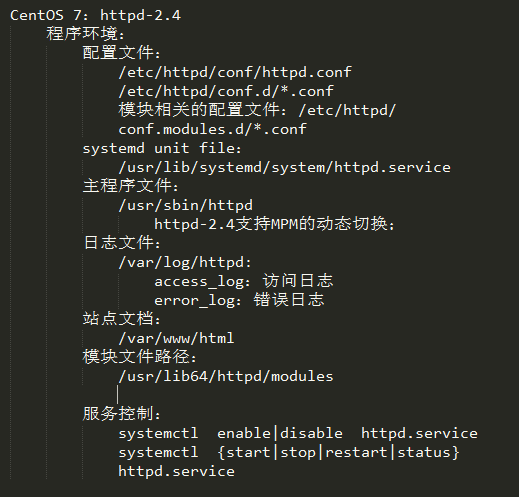This screenshot has height=497, width=519.
Task: Click the line "httpd-2.4支持MPM的动态切换"
Action: pos(275,224)
